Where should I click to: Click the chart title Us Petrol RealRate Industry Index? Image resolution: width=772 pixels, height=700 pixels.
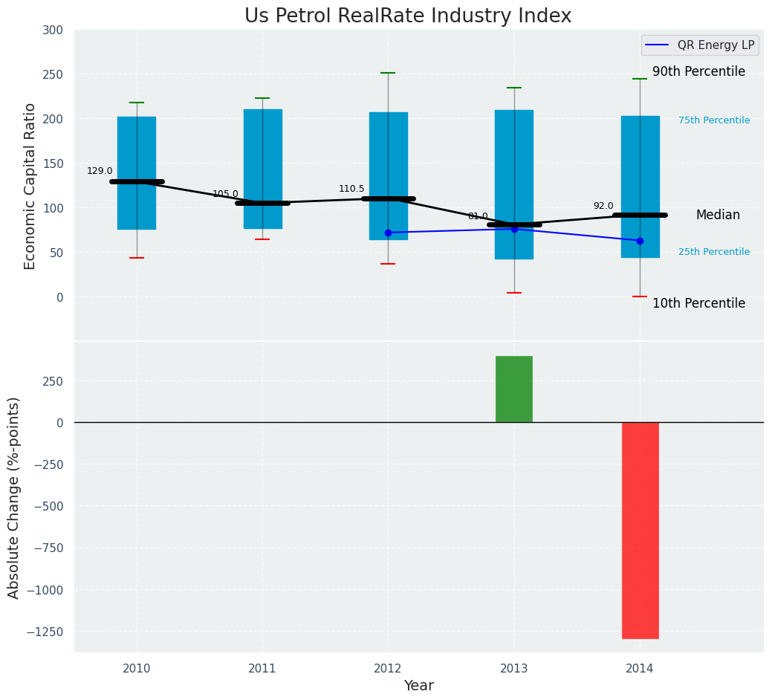pyautogui.click(x=408, y=16)
